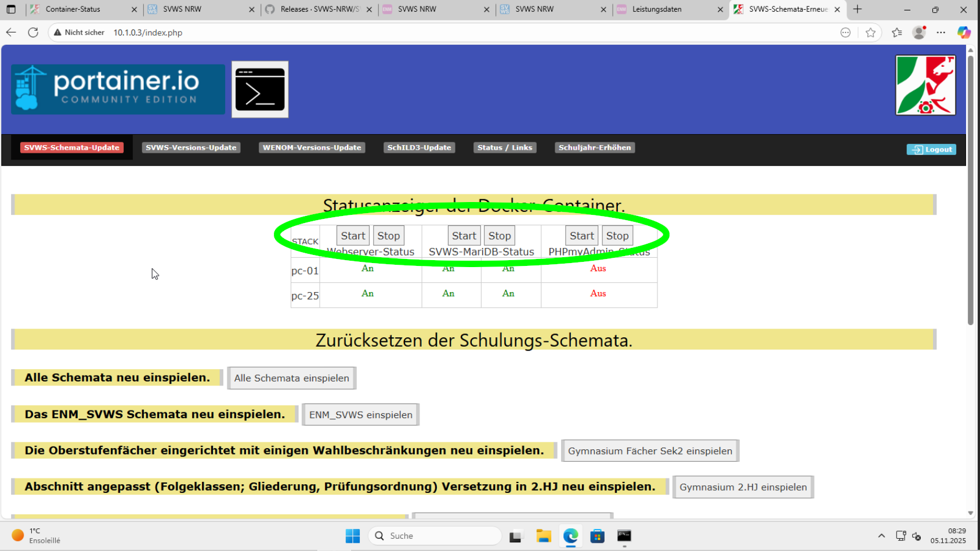Open the terminal app in the taskbar

[x=624, y=536]
